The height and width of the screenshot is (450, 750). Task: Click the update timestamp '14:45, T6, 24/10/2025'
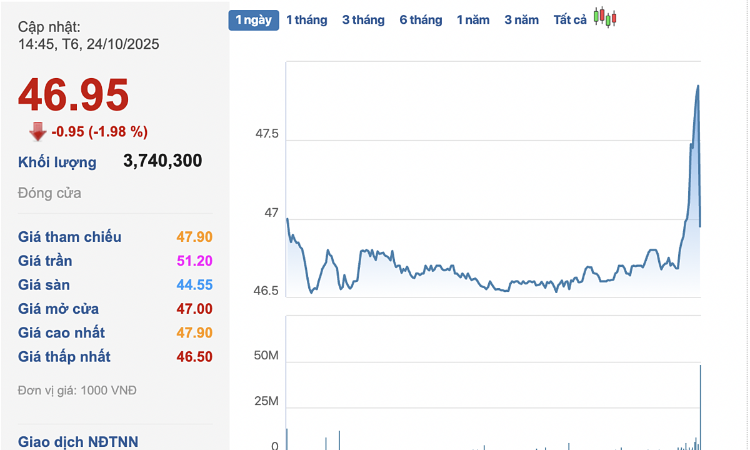pos(88,44)
